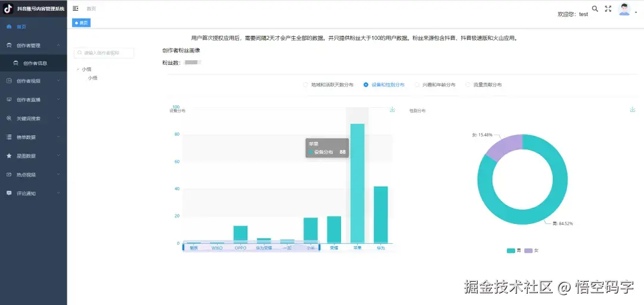644x305 pixels.
Task: Click the 热点视频 play icon
Action: pos(9,175)
